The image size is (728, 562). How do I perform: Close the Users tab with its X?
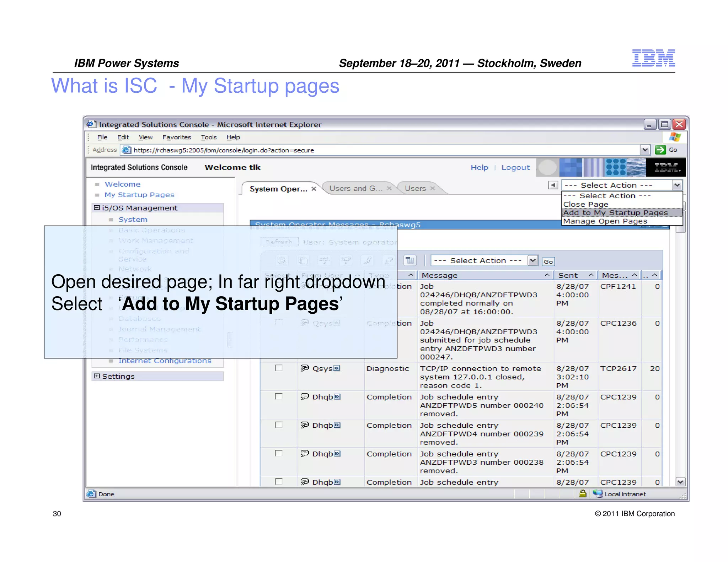click(x=433, y=188)
